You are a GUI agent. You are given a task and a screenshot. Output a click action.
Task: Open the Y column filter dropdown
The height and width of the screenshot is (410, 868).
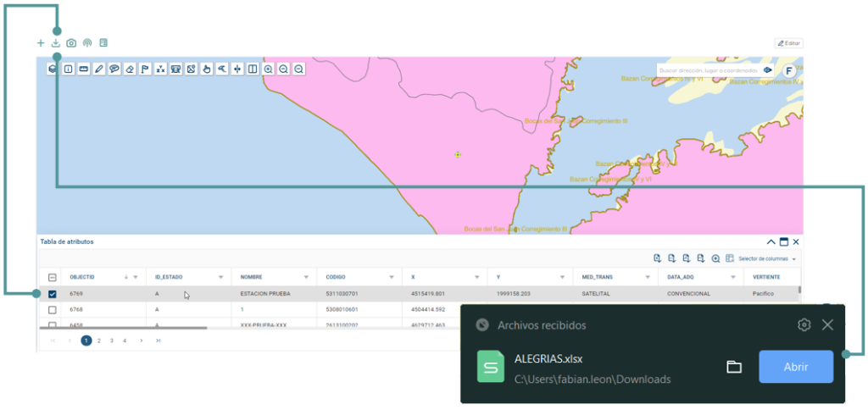point(562,277)
